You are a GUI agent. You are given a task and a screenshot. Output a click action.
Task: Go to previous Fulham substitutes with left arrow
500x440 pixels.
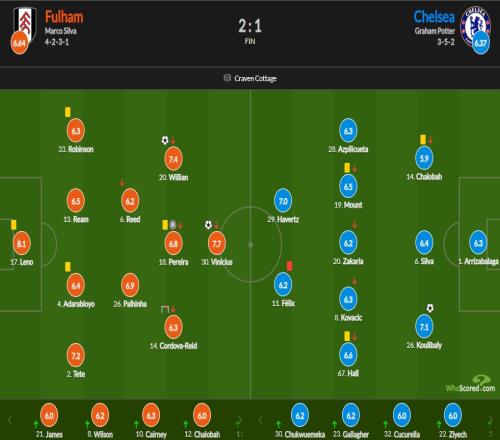click(x=10, y=420)
